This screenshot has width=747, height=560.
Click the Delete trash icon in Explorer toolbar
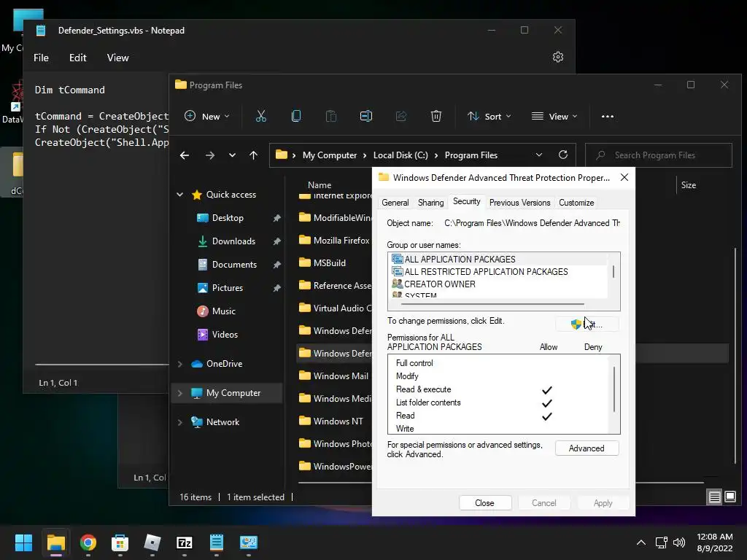436,116
